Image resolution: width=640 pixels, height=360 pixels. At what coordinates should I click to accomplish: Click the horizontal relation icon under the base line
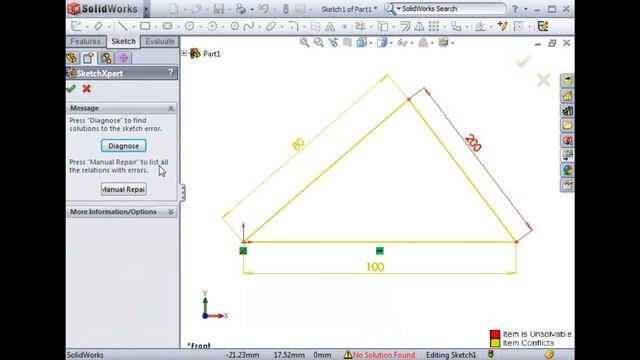tap(380, 251)
